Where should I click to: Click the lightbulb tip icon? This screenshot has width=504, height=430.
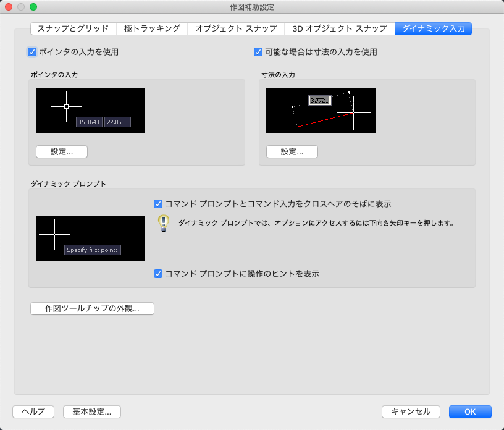pyautogui.click(x=164, y=223)
